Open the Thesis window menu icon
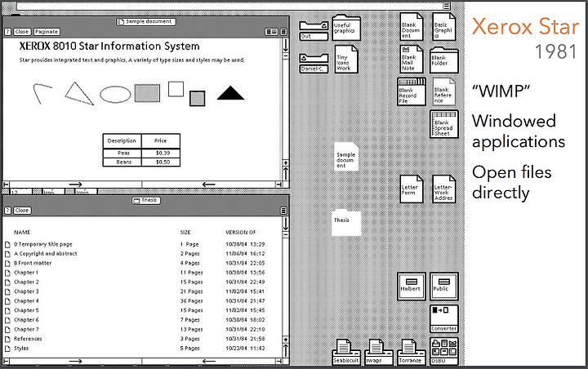588x369 pixels. [283, 211]
